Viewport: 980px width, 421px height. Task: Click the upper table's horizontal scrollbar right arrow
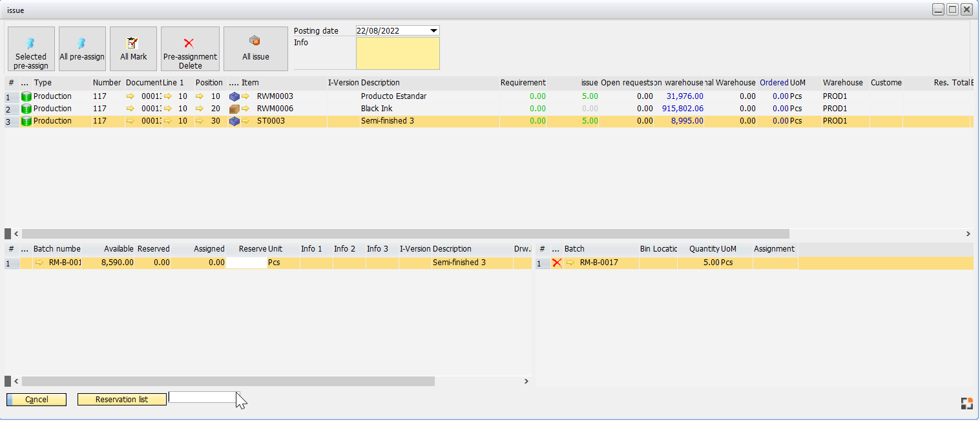tap(968, 233)
